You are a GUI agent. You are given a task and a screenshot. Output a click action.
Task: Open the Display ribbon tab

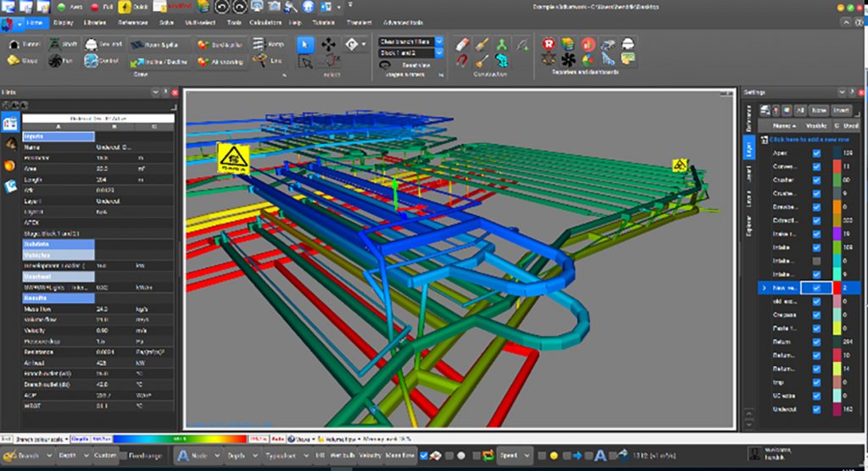63,24
